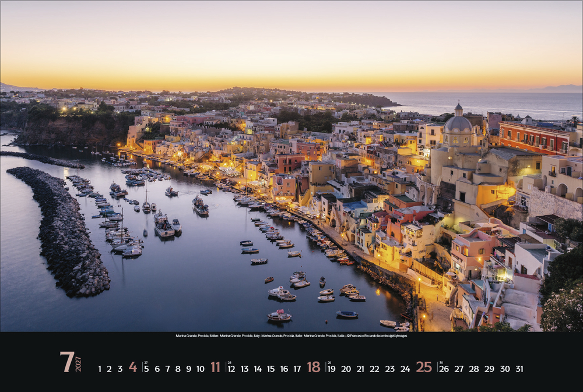
Task: Select the highlighted Sunday date 18
Action: coord(314,367)
